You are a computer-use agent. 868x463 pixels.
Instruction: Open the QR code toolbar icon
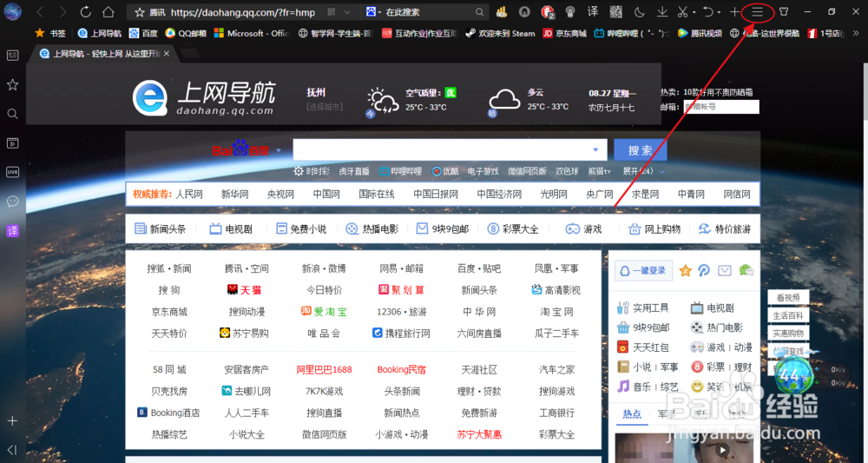(x=615, y=11)
